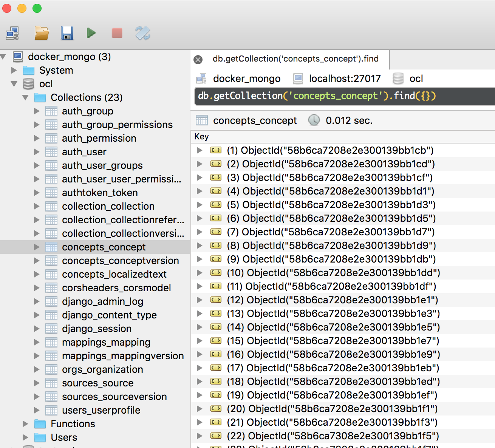495x448 pixels.
Task: Select the authtoken_token collection
Action: click(x=100, y=193)
